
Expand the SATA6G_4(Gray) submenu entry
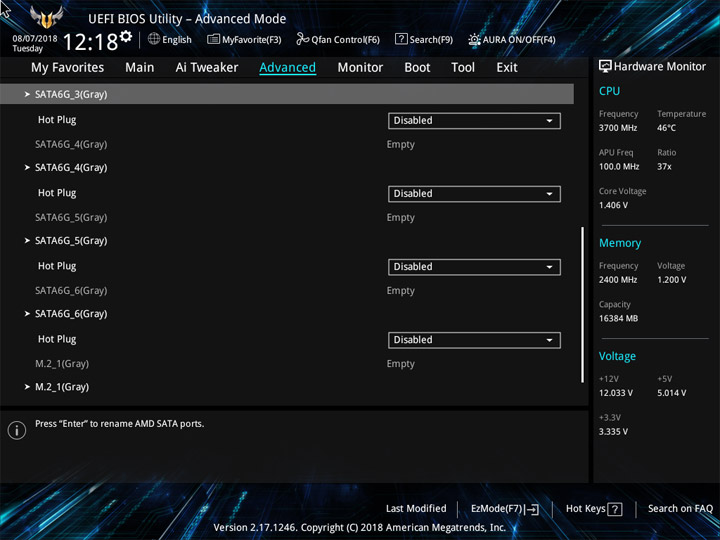71,168
